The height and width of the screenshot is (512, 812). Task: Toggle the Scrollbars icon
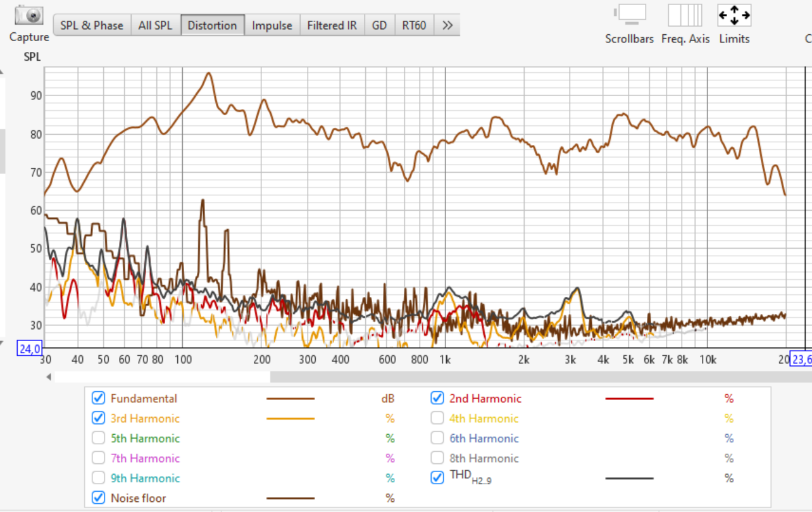tap(630, 14)
